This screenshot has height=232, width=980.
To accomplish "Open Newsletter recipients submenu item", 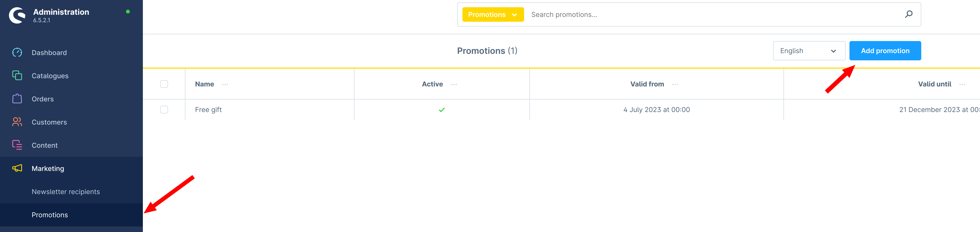I will [x=66, y=192].
